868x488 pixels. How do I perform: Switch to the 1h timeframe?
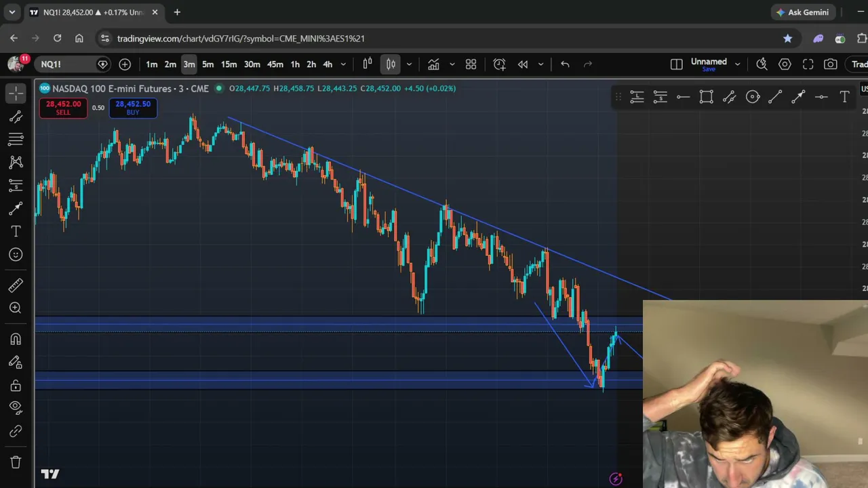[295, 64]
